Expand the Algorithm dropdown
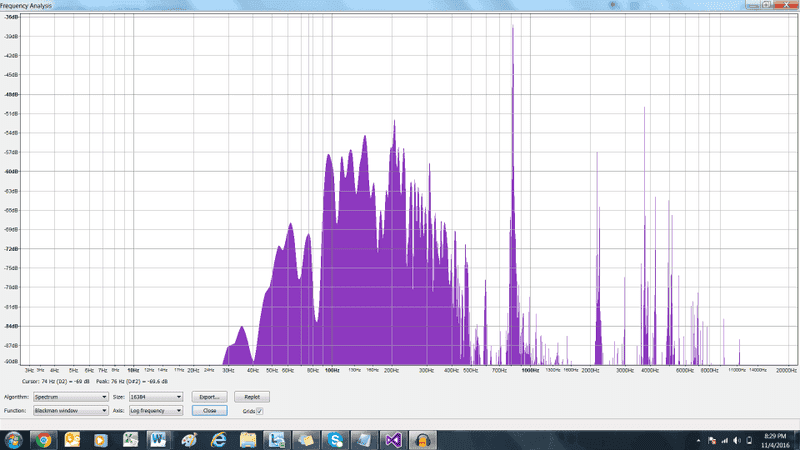 [68, 397]
